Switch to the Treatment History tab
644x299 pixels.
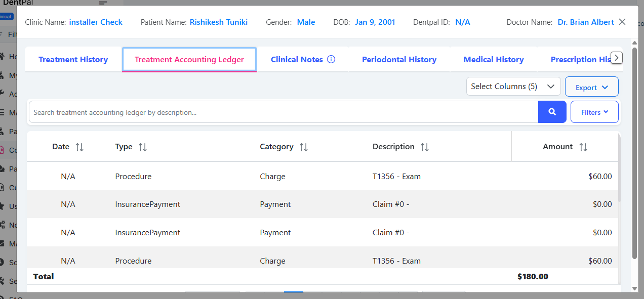pyautogui.click(x=73, y=60)
